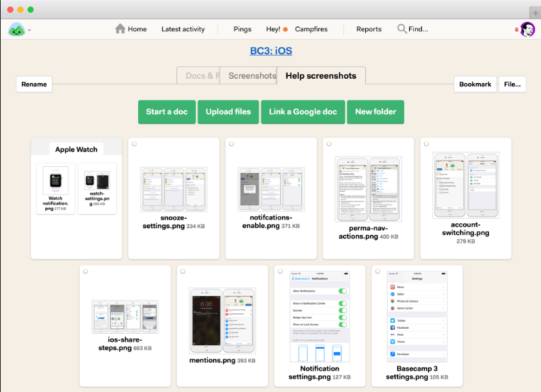Click the magnifying glass search icon
The width and height of the screenshot is (541, 392).
(402, 29)
